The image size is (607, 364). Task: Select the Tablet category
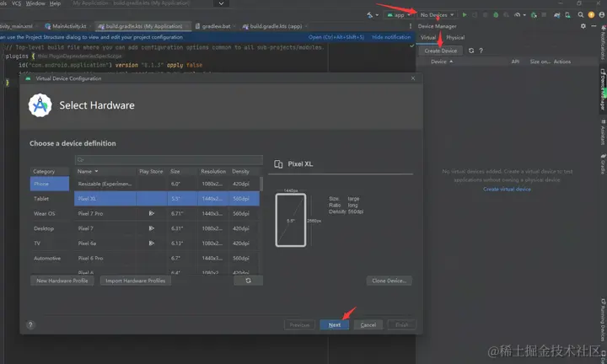tap(50, 199)
